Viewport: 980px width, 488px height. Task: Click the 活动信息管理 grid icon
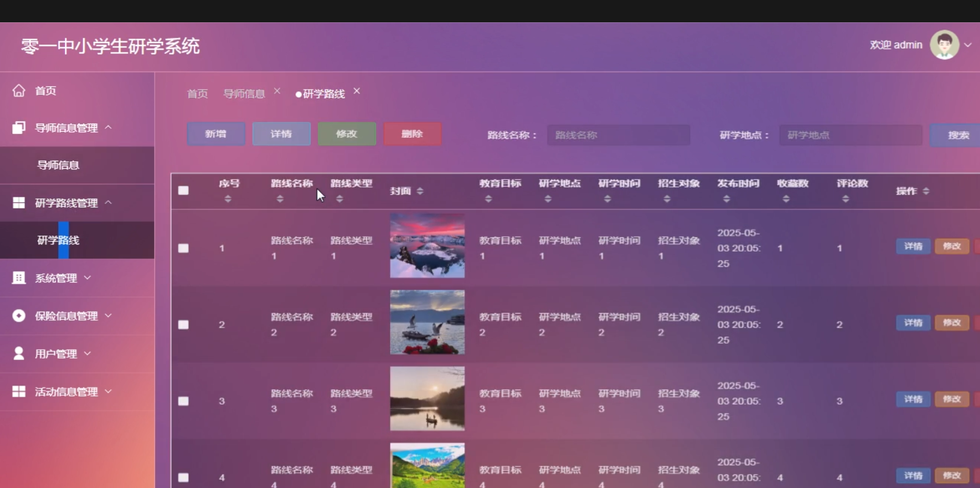(x=19, y=392)
